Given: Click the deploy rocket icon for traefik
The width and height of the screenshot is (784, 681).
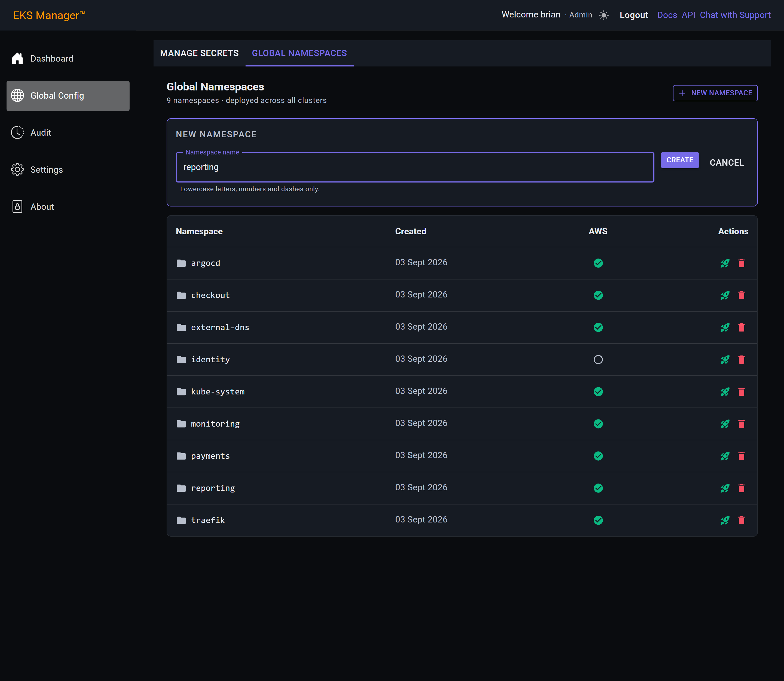Looking at the screenshot, I should (725, 520).
